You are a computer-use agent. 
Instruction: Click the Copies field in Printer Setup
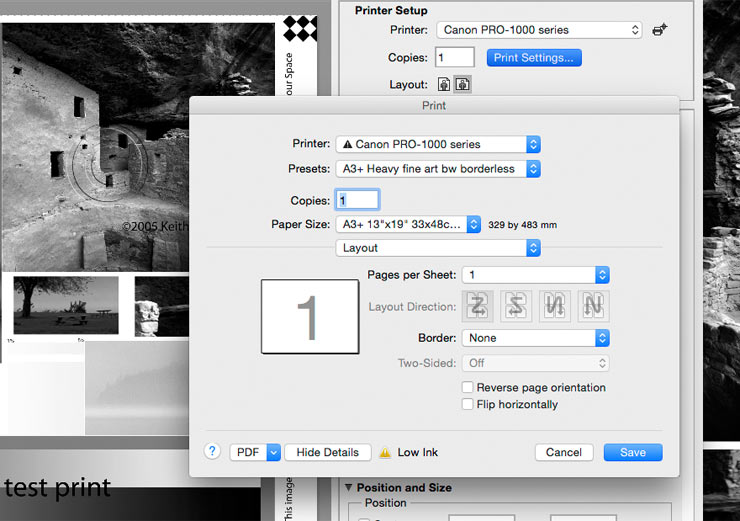tap(454, 58)
